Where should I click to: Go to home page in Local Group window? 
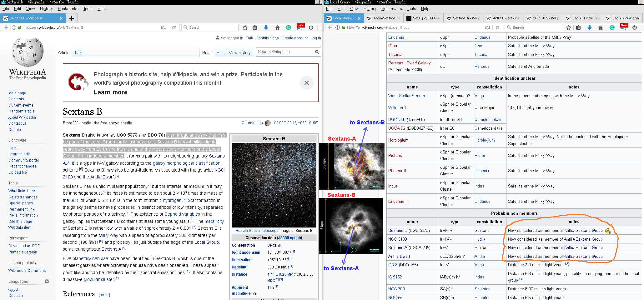(601, 27)
